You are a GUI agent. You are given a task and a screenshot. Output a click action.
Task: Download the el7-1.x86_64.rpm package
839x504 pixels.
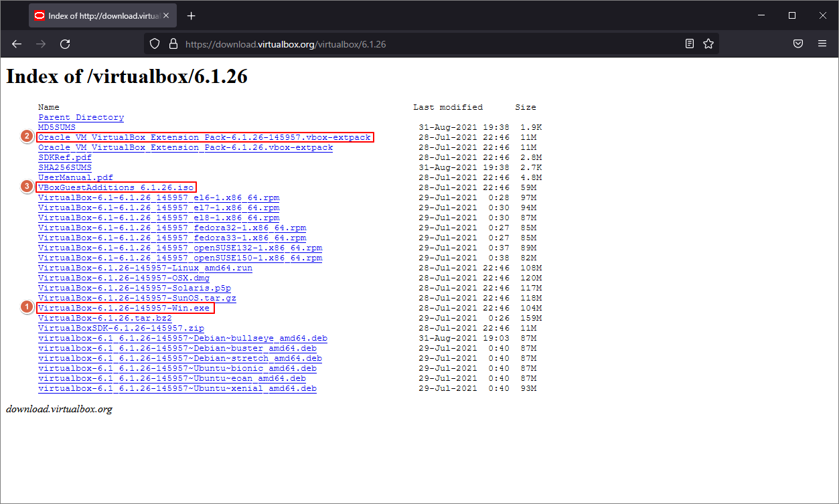pyautogui.click(x=159, y=207)
